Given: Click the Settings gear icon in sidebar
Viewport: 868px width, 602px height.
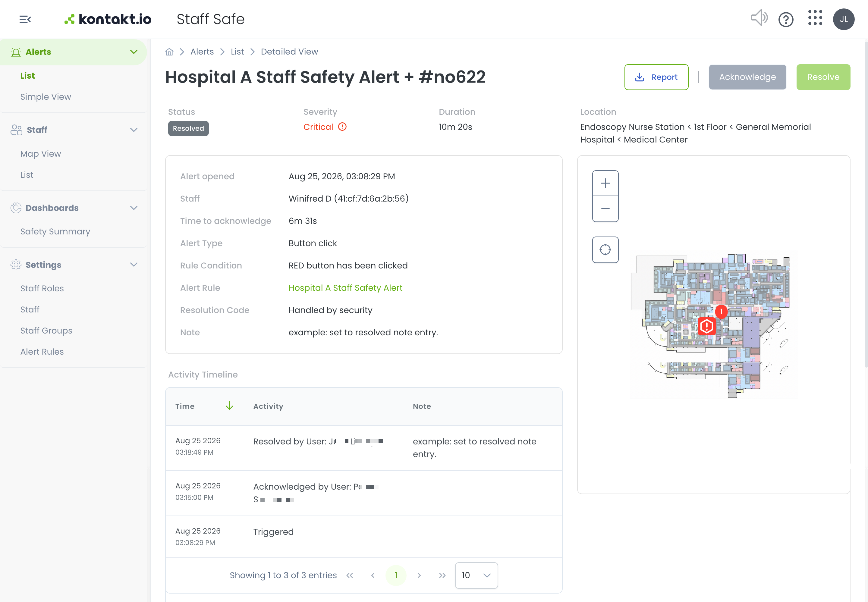Looking at the screenshot, I should pos(16,265).
